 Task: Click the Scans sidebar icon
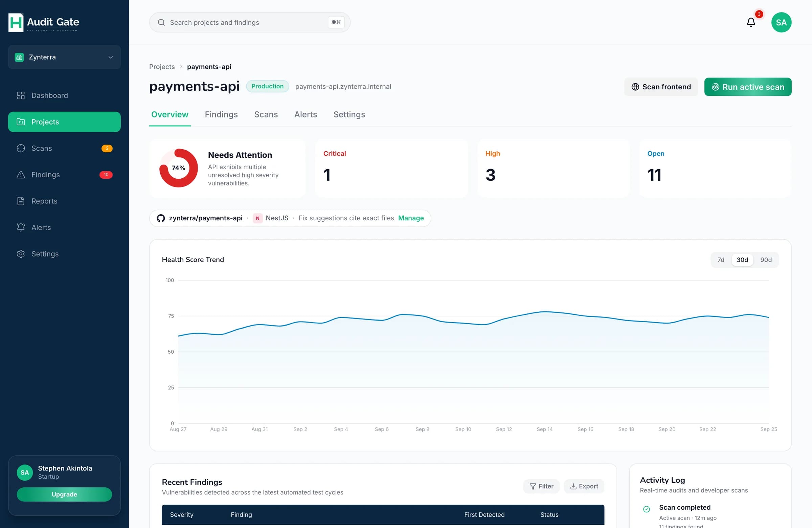point(21,149)
